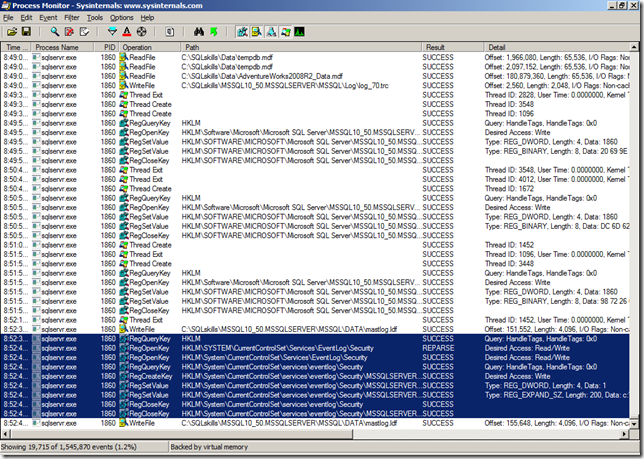
Task: Click the RegCreateKey row's registry icon
Action: click(124, 376)
